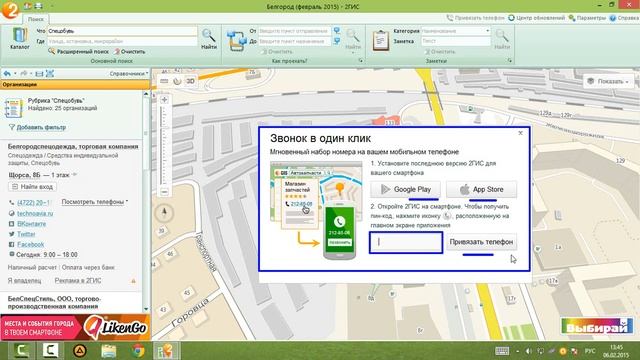Open the ВКонтакте link
The image size is (640, 360).
31,224
